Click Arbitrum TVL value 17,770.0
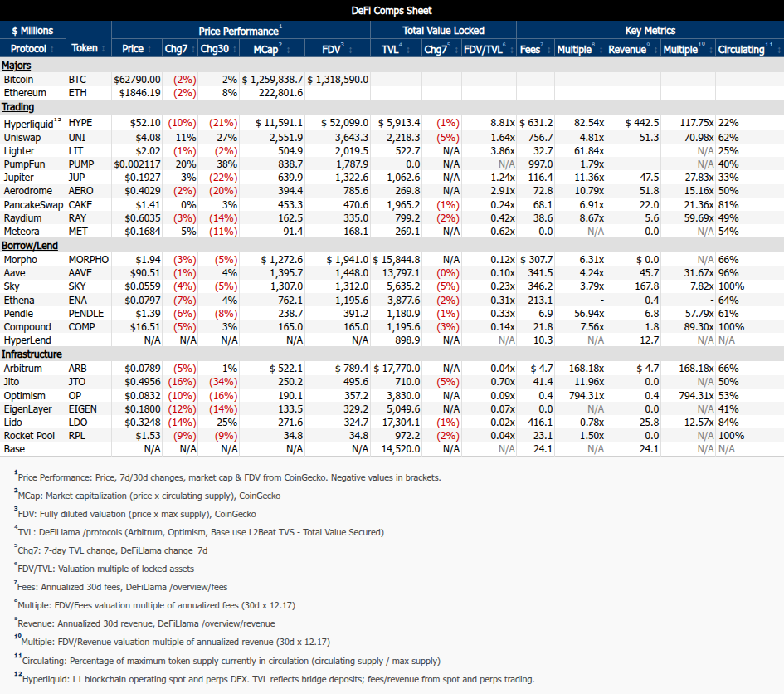 click(x=397, y=369)
